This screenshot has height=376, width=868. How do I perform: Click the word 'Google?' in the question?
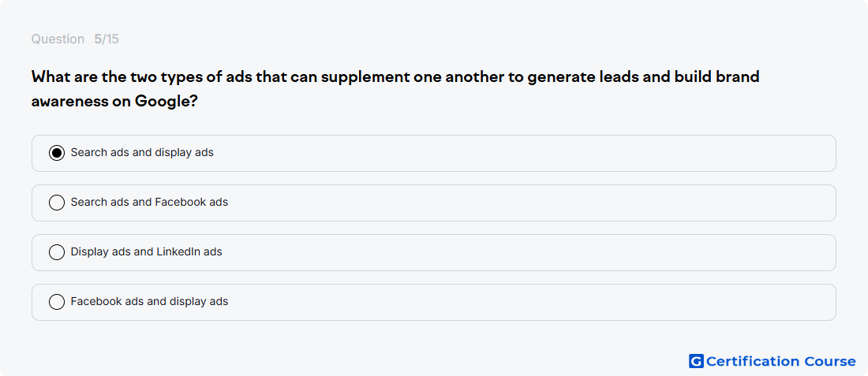[x=166, y=102]
